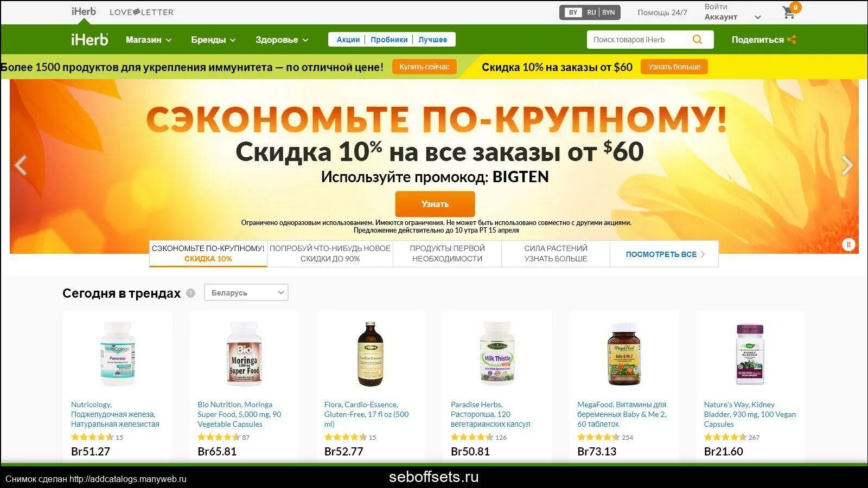Open the Moringa Super Food product thumbnail
The width and height of the screenshot is (868, 488).
(x=244, y=354)
